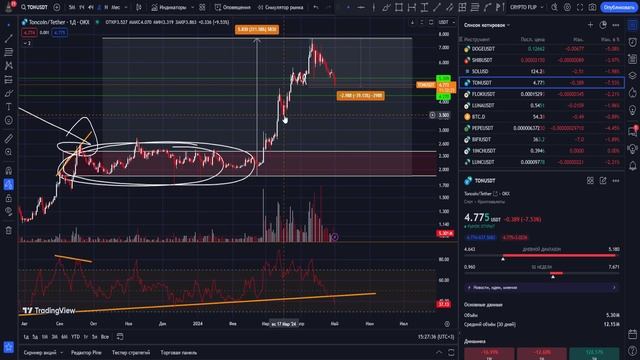
Task: Select DOGEUSDT in the watchlist
Action: [542, 49]
